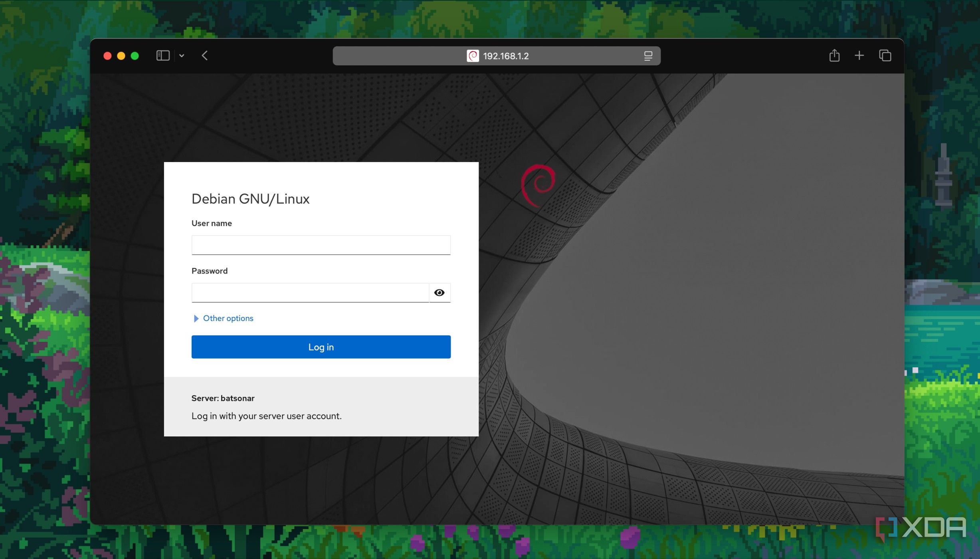
Task: Maximize window with green button
Action: coord(135,56)
